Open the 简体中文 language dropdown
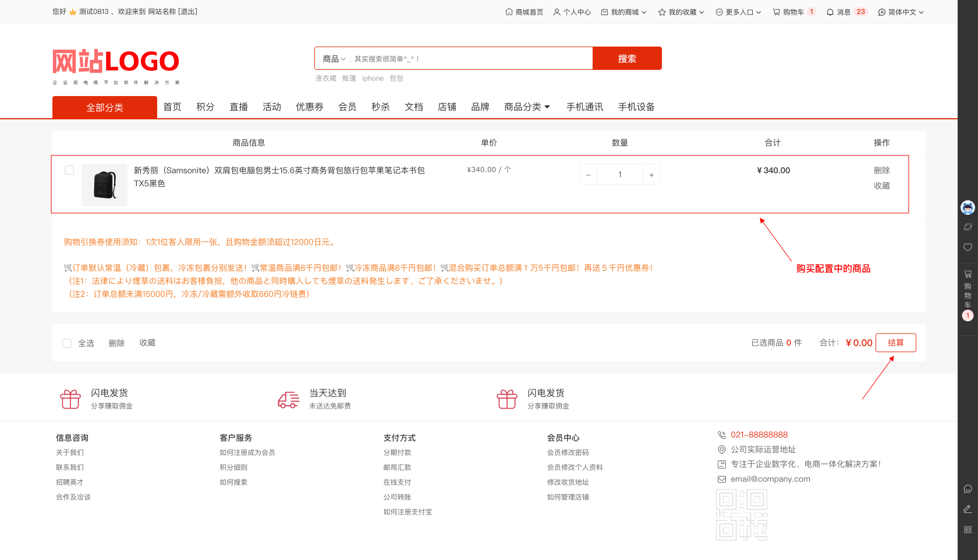 pos(901,12)
